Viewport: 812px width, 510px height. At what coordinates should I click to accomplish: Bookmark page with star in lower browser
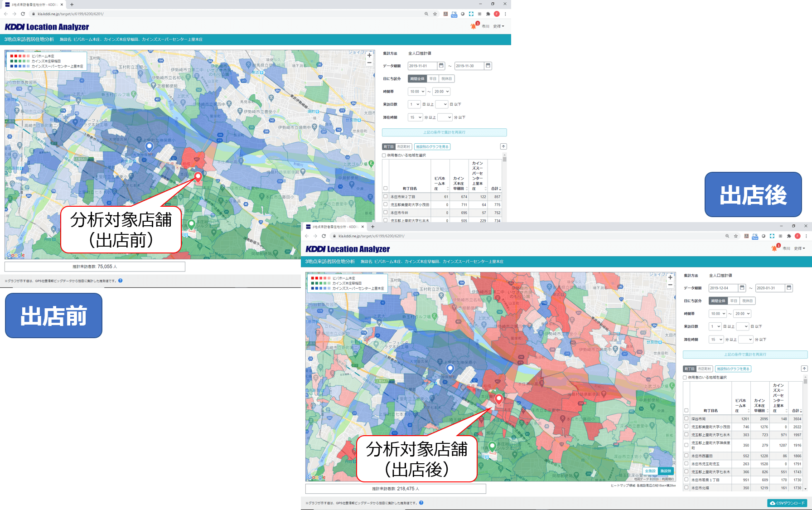pyautogui.click(x=736, y=236)
